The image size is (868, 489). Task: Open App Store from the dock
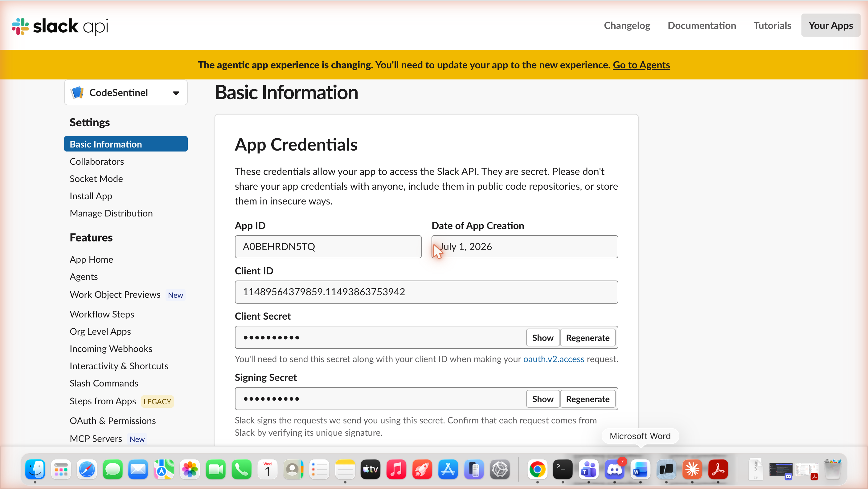(x=448, y=469)
